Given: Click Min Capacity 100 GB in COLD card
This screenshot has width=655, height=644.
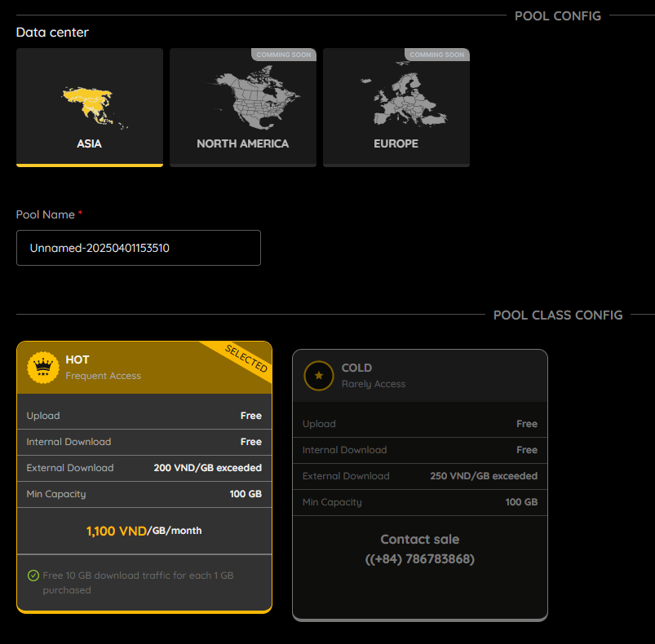Looking at the screenshot, I should 420,502.
